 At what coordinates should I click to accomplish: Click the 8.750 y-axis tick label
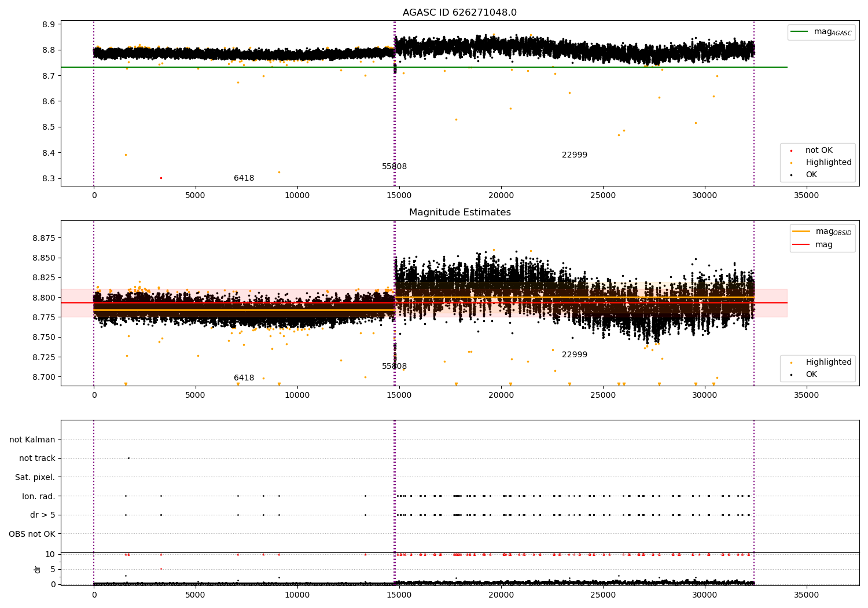coord(44,338)
